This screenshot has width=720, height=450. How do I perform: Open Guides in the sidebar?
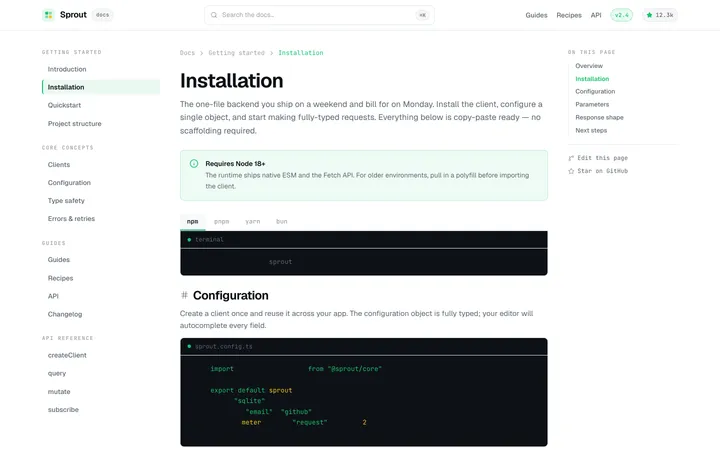(101, 260)
